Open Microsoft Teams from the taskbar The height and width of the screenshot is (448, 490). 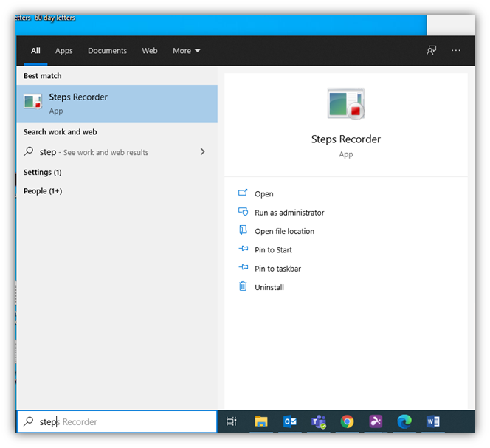(x=319, y=421)
